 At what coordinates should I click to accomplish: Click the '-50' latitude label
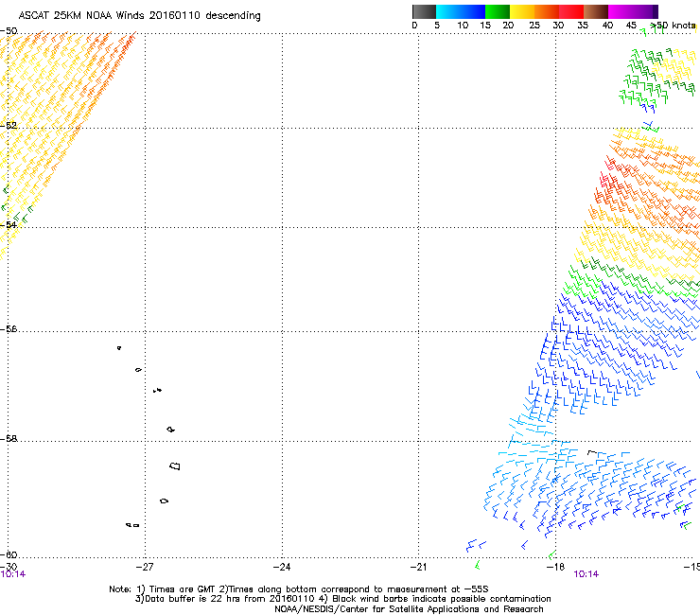pos(9,31)
